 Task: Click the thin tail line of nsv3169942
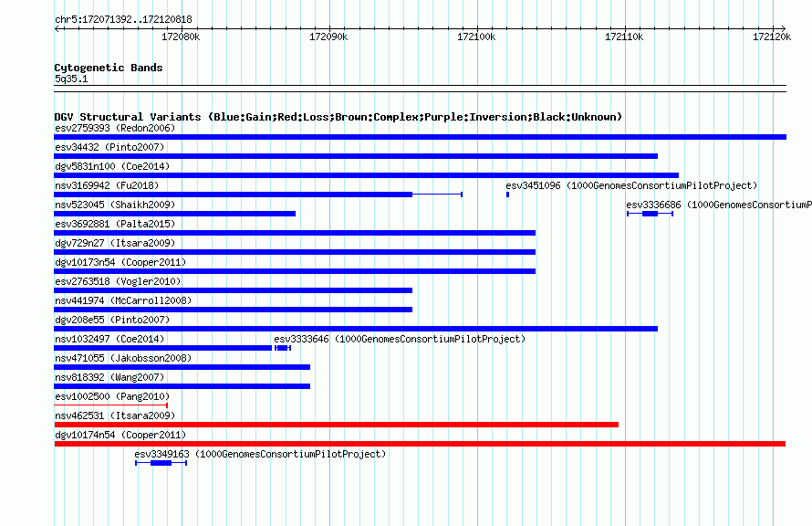pyautogui.click(x=438, y=195)
